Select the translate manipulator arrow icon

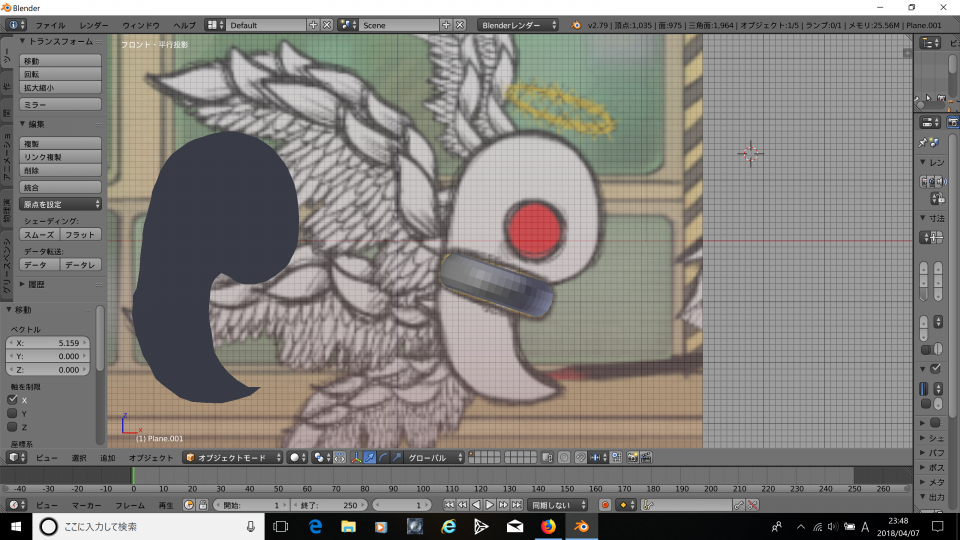(369, 457)
